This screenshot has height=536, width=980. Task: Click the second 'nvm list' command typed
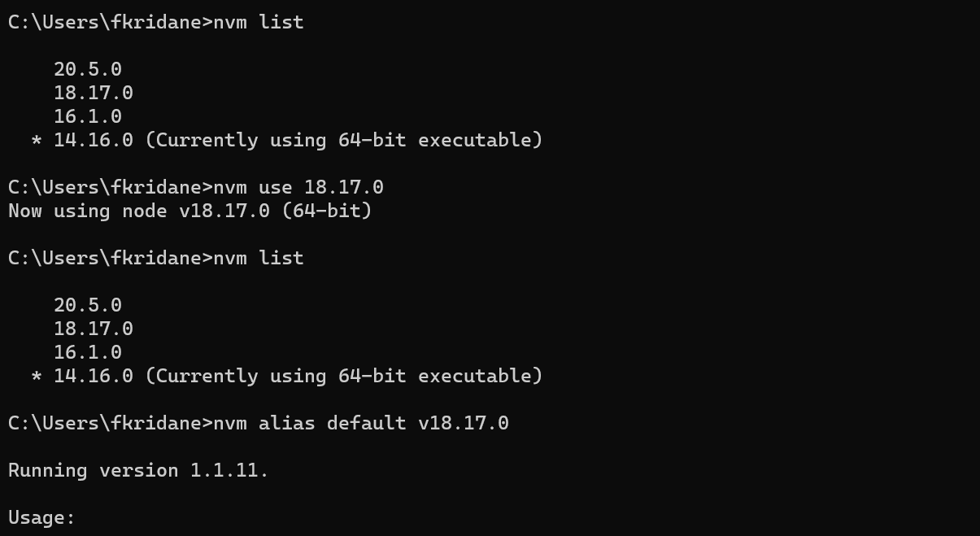[x=258, y=258]
